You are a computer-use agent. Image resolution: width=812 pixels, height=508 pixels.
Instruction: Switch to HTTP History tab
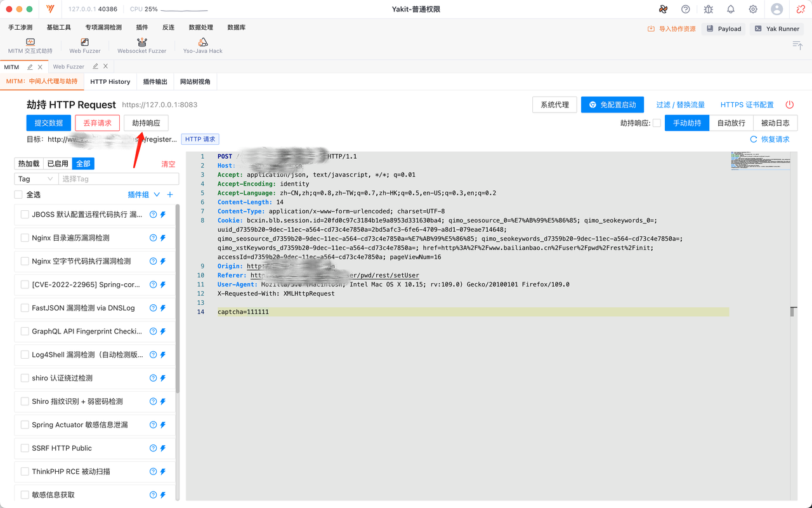click(110, 82)
